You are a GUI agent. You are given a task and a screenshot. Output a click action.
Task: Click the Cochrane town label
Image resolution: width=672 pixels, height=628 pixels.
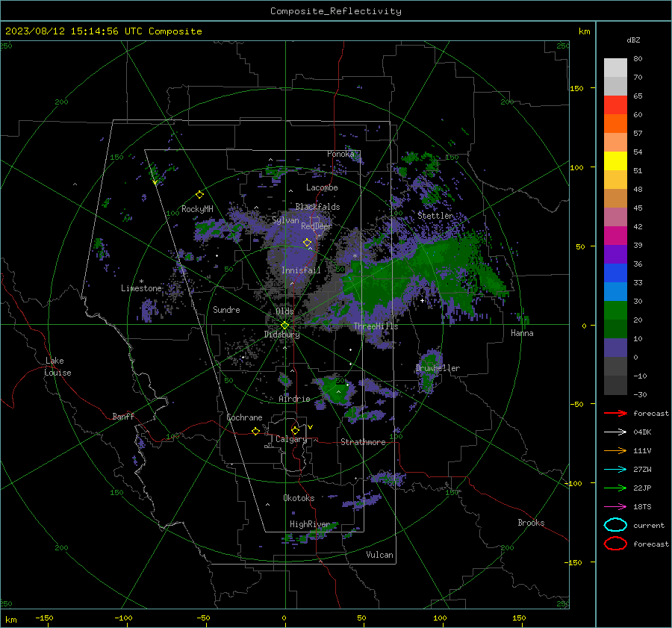tap(244, 417)
